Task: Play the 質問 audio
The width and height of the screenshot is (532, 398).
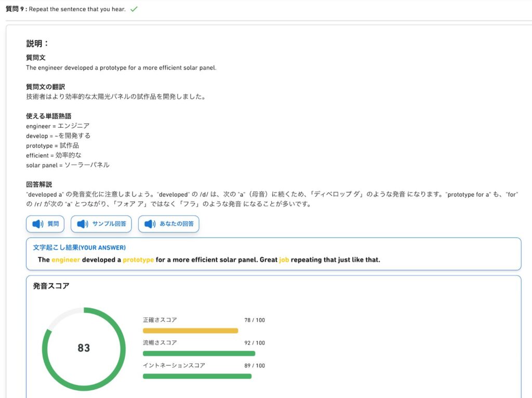Action: (x=45, y=224)
